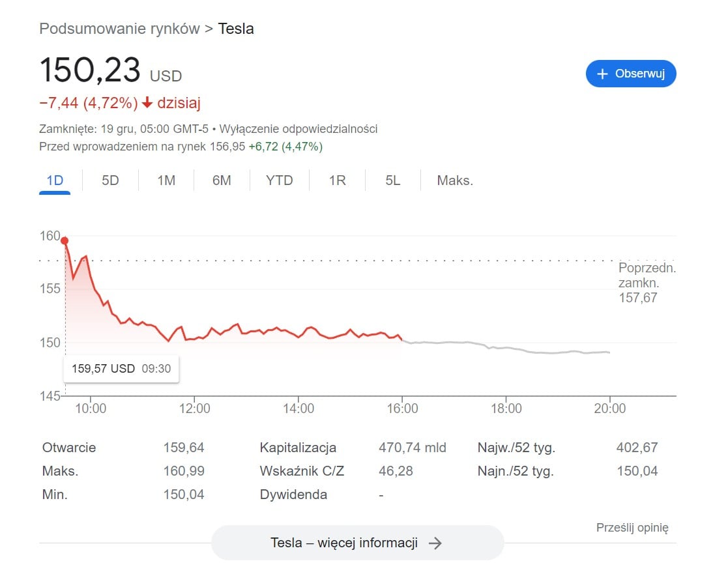Image resolution: width=728 pixels, height=587 pixels.
Task: Select the YTD chart tab
Action: coord(279,180)
